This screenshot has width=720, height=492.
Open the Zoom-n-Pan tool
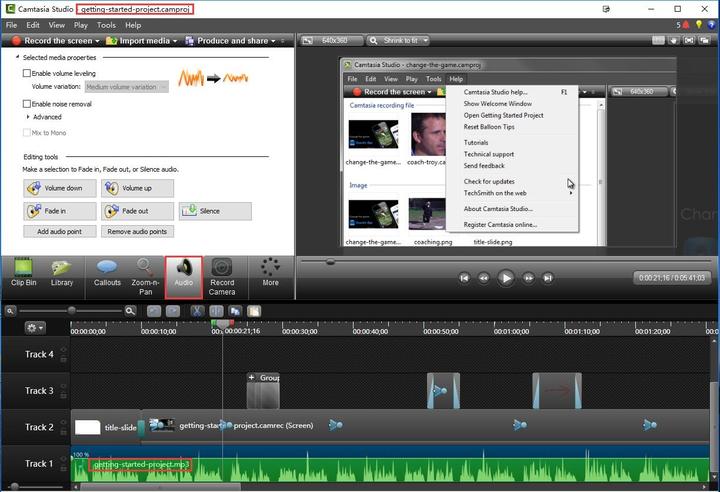click(145, 277)
